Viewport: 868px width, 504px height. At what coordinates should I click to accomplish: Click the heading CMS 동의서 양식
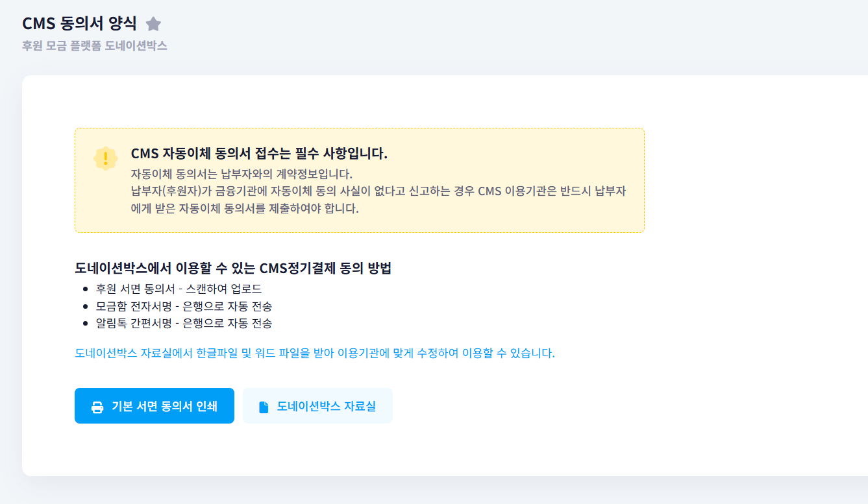pos(79,23)
